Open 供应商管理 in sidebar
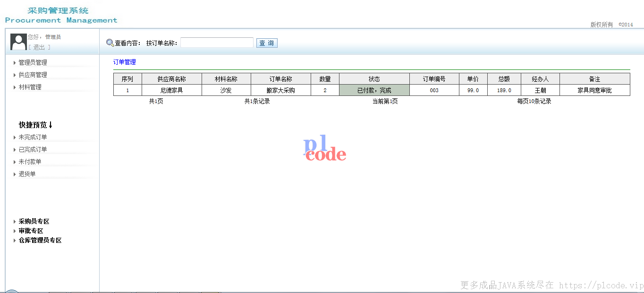The image size is (644, 293). pos(33,75)
